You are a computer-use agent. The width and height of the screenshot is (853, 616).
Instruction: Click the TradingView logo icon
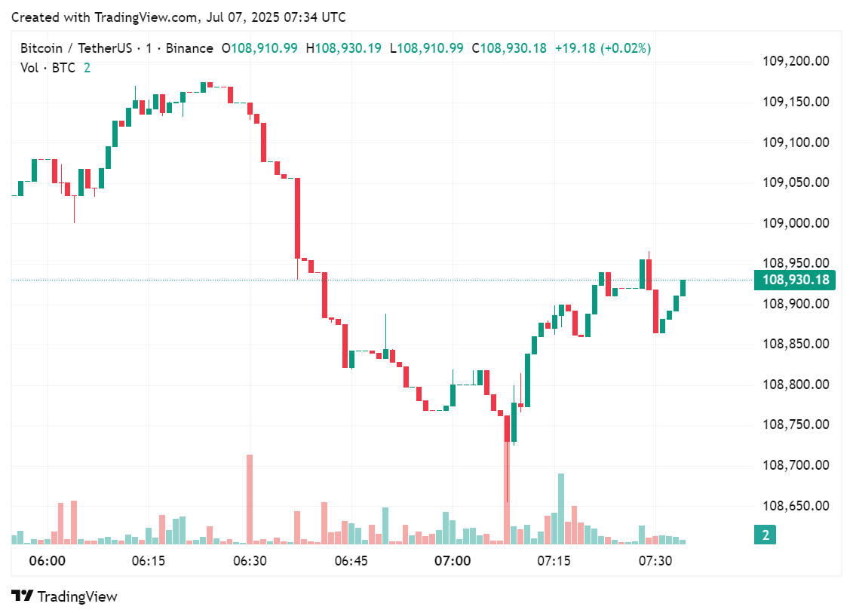(x=23, y=596)
